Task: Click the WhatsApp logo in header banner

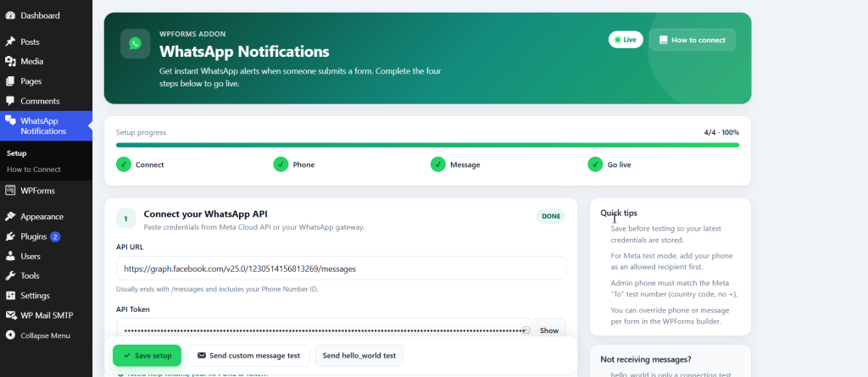Action: coord(135,43)
